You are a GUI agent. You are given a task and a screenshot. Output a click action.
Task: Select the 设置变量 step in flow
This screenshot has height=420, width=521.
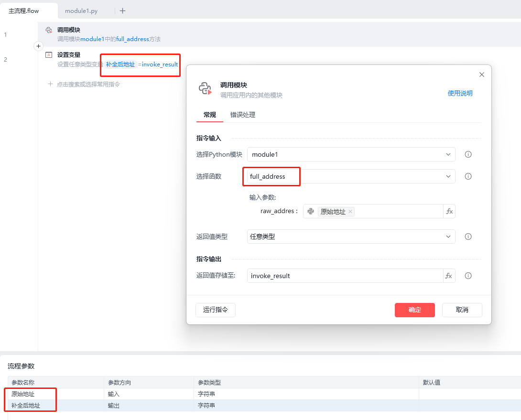(x=279, y=59)
